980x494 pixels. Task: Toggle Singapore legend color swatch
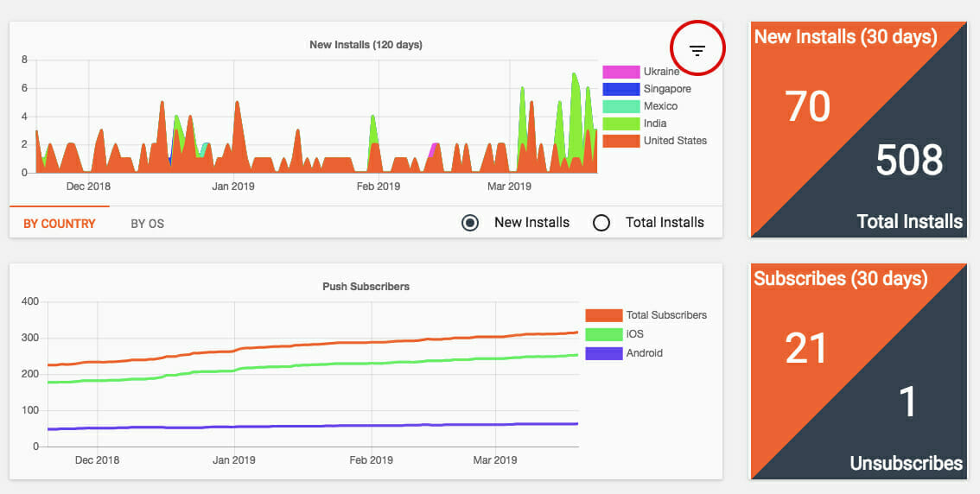coord(621,89)
